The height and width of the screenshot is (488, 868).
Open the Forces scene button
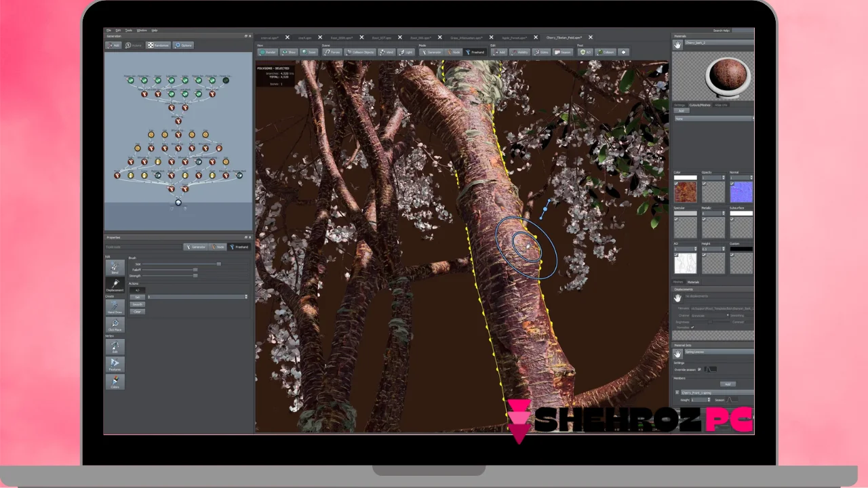332,52
